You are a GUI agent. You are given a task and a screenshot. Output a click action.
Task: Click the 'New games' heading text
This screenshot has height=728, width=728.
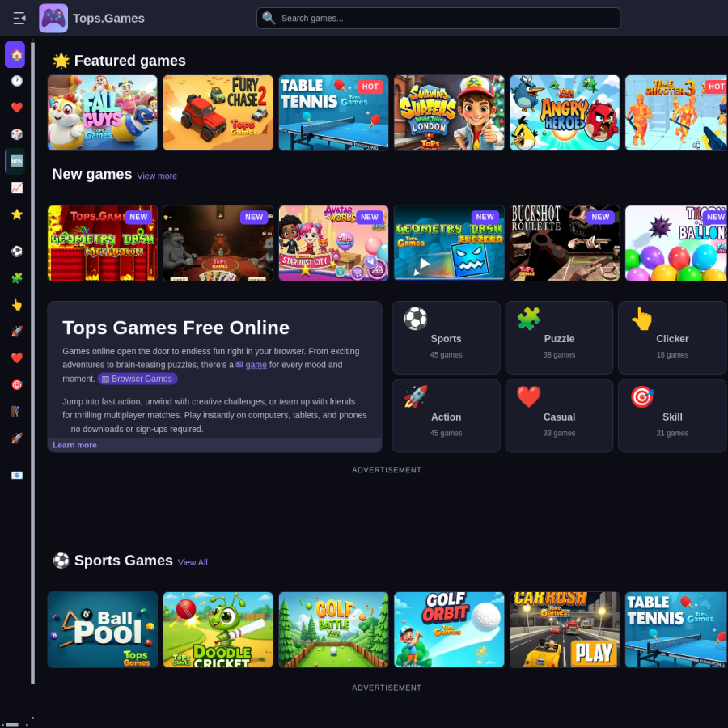92,174
